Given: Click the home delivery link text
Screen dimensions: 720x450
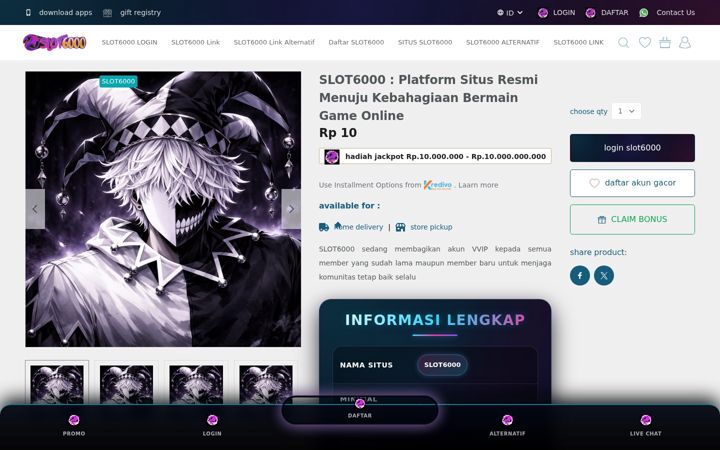Looking at the screenshot, I should (x=359, y=227).
